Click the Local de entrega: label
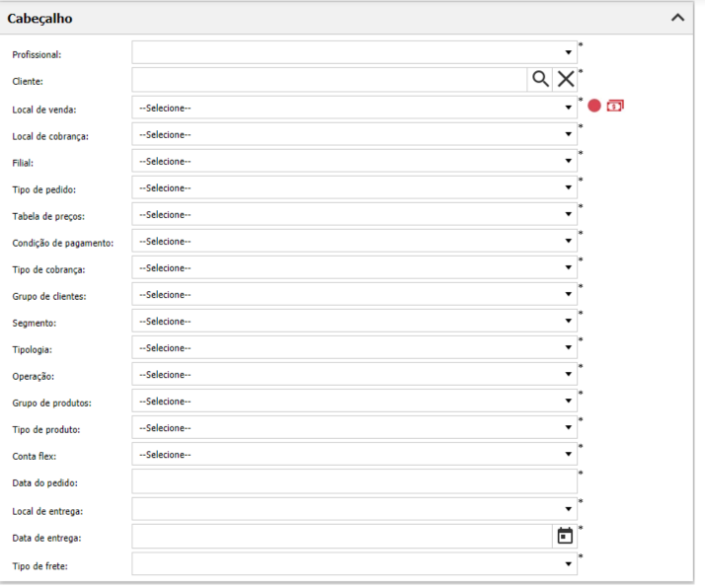 pos(47,511)
